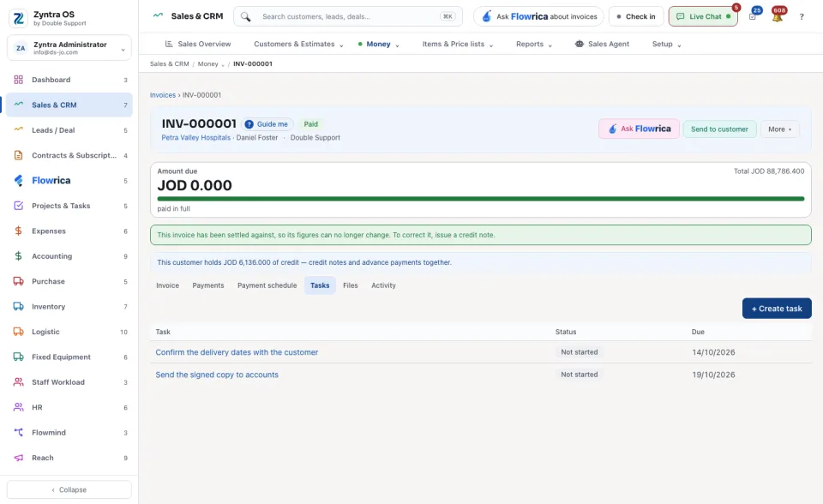Click the Paid status badge
This screenshot has width=823, height=504.
point(310,124)
